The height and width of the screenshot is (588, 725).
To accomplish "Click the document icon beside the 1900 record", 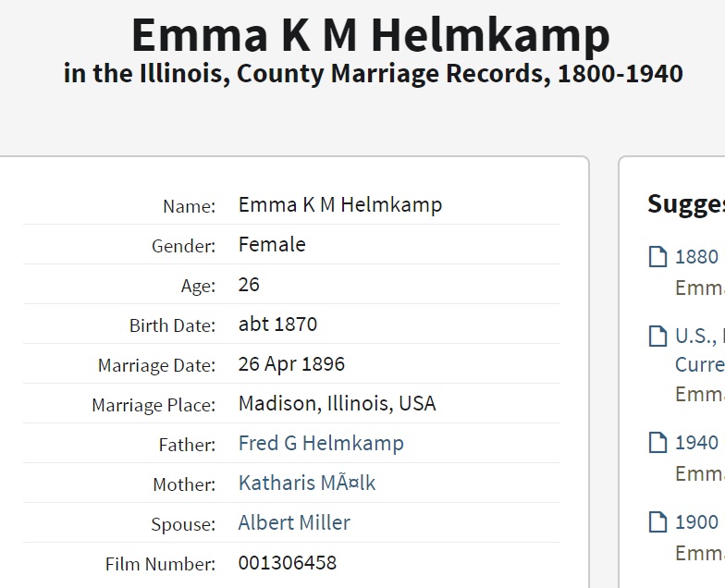I will click(657, 522).
